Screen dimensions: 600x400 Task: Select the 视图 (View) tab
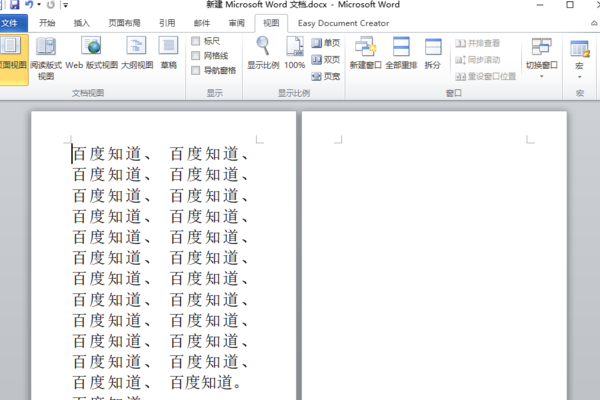point(271,23)
